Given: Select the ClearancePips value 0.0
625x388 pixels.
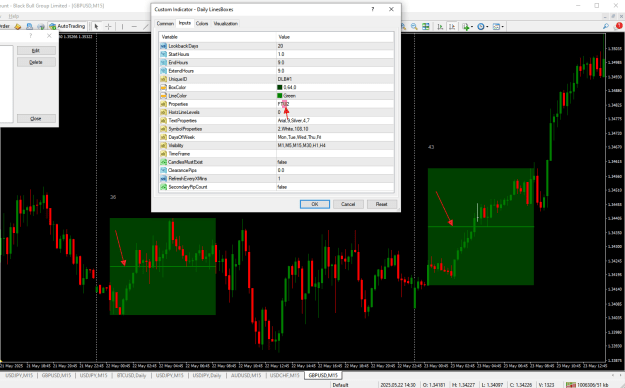Looking at the screenshot, I should point(335,170).
